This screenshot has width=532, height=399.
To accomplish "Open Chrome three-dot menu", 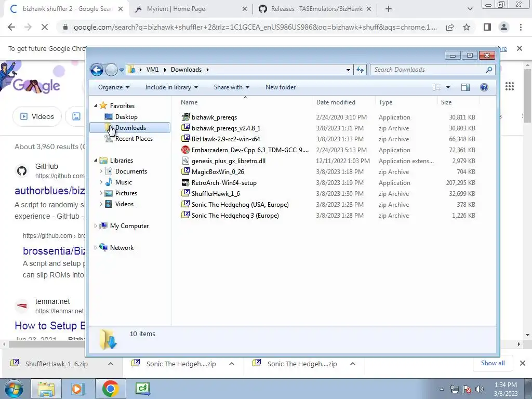I will pyautogui.click(x=521, y=27).
